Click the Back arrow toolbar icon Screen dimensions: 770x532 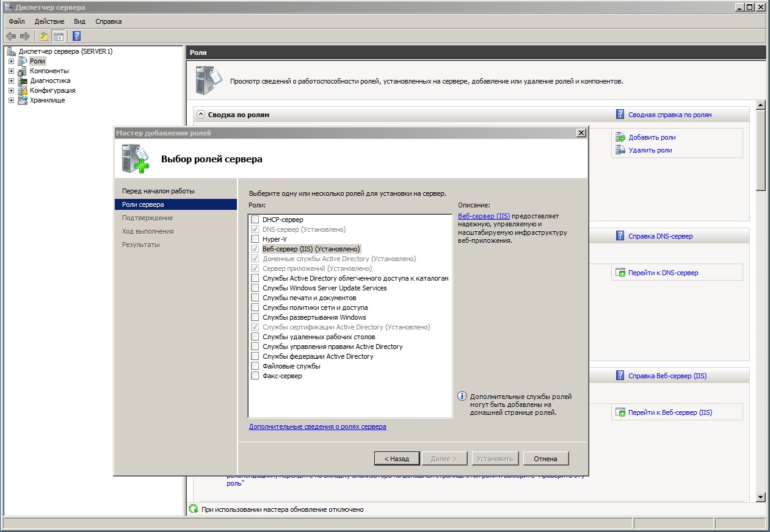tap(11, 36)
